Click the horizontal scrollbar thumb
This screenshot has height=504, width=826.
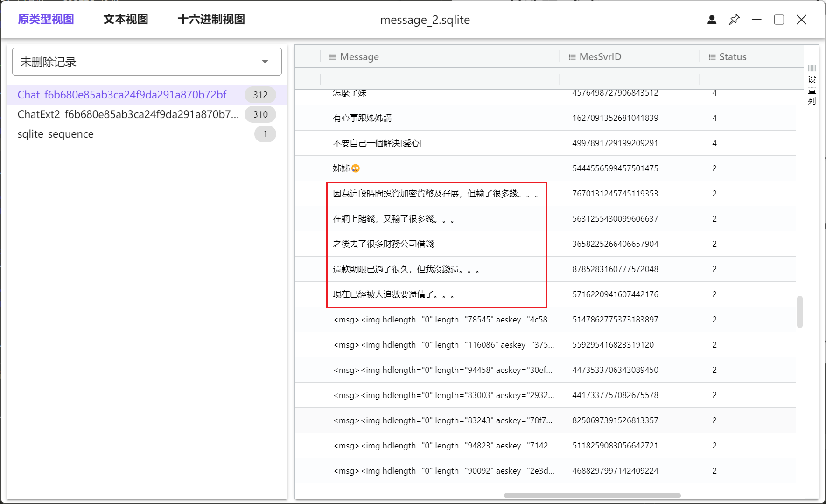coord(592,496)
